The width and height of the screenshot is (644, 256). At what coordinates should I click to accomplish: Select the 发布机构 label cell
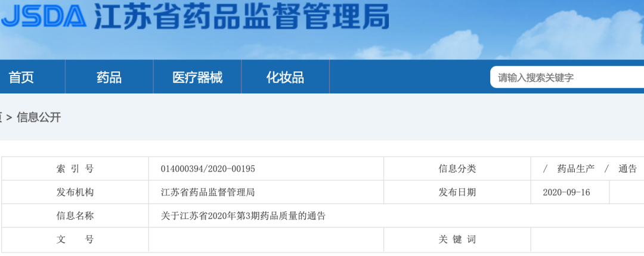pos(75,192)
